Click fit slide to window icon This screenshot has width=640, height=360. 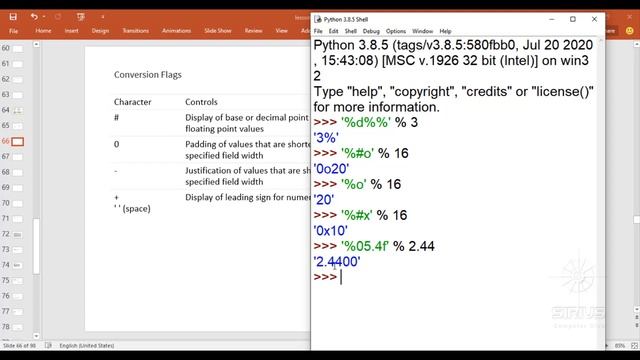point(634,345)
